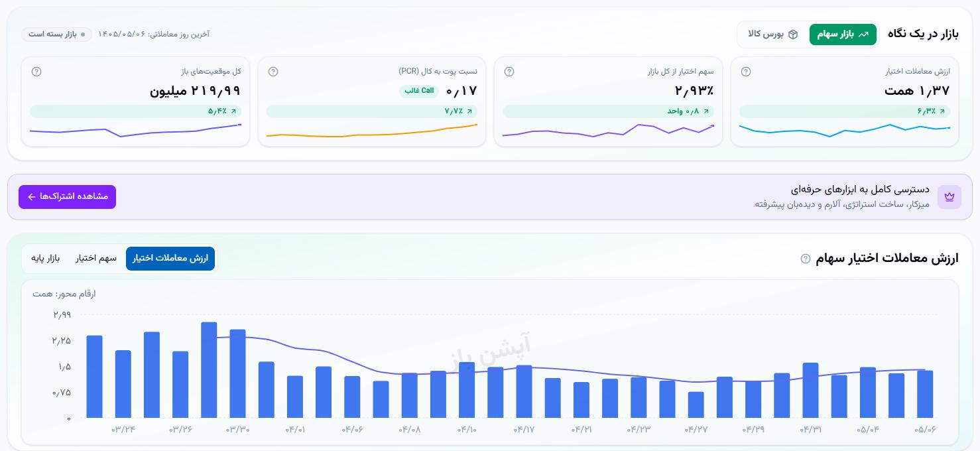Click trend arrow icon in بازار سهام button

(x=863, y=34)
